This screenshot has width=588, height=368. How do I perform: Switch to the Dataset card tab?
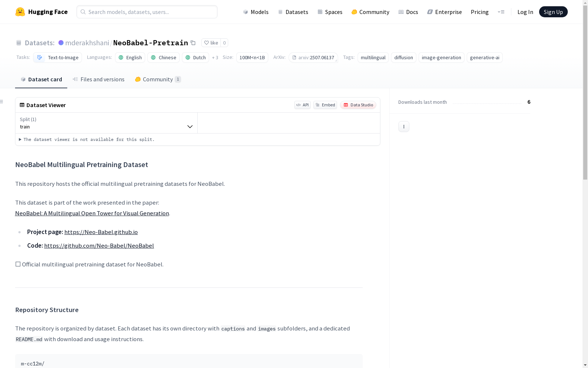(x=41, y=79)
